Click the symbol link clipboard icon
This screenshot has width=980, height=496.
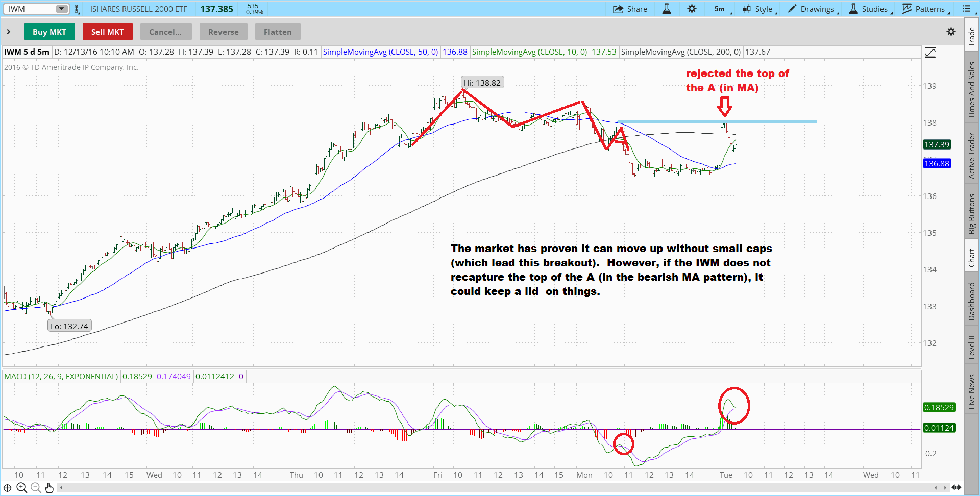77,9
